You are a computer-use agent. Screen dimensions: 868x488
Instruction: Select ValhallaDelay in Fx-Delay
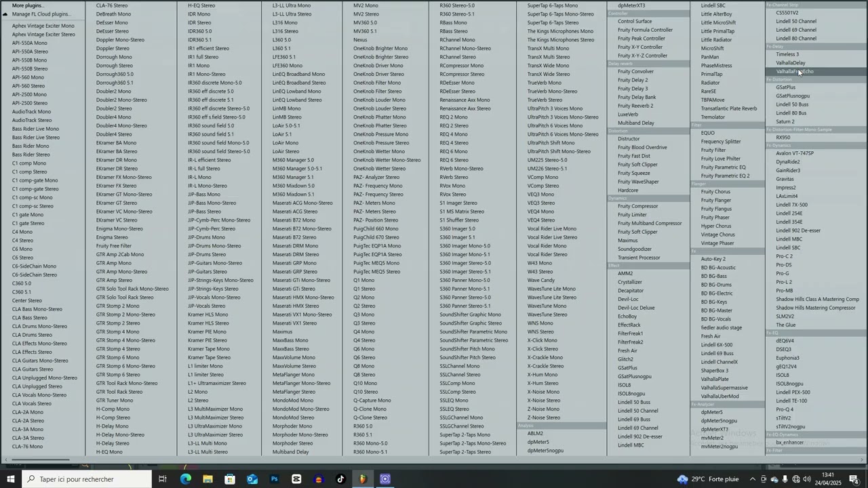[x=791, y=63]
